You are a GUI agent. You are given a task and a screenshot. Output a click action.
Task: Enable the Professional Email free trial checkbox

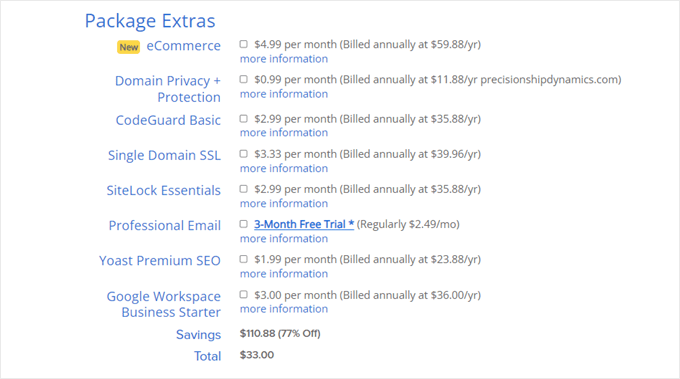click(x=244, y=224)
